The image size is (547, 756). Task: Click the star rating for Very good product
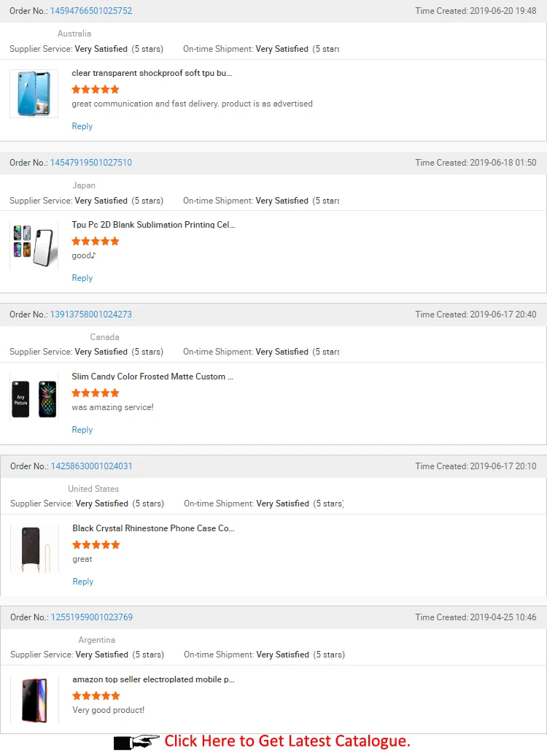pos(96,695)
